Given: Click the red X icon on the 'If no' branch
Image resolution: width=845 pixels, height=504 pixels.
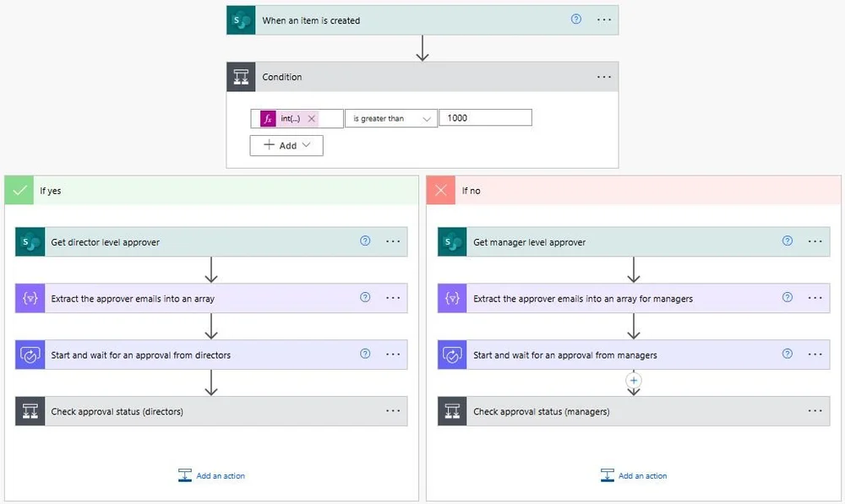Looking at the screenshot, I should coord(439,190).
